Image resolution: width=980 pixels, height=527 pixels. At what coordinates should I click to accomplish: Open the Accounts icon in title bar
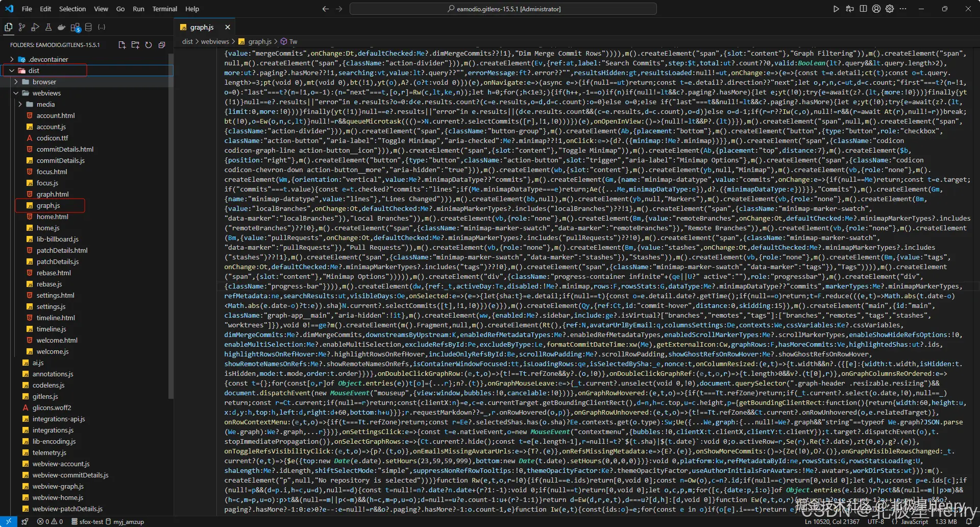[x=876, y=9]
